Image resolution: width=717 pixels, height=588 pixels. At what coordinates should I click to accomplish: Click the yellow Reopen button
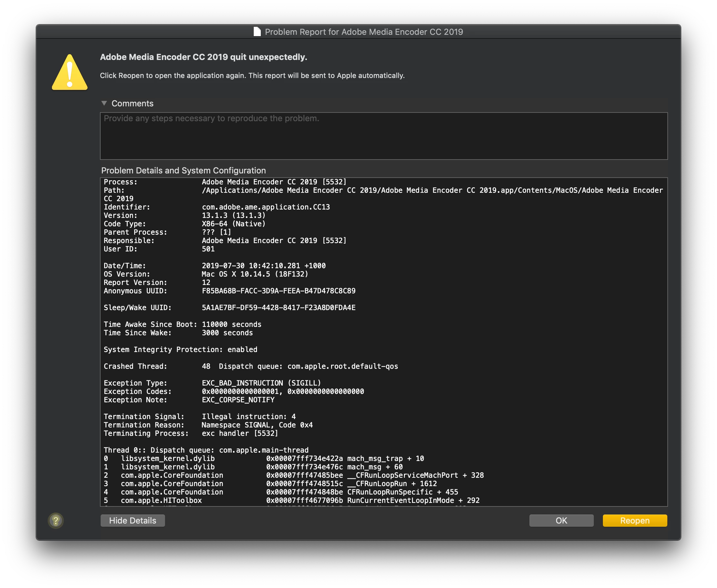[x=634, y=520]
